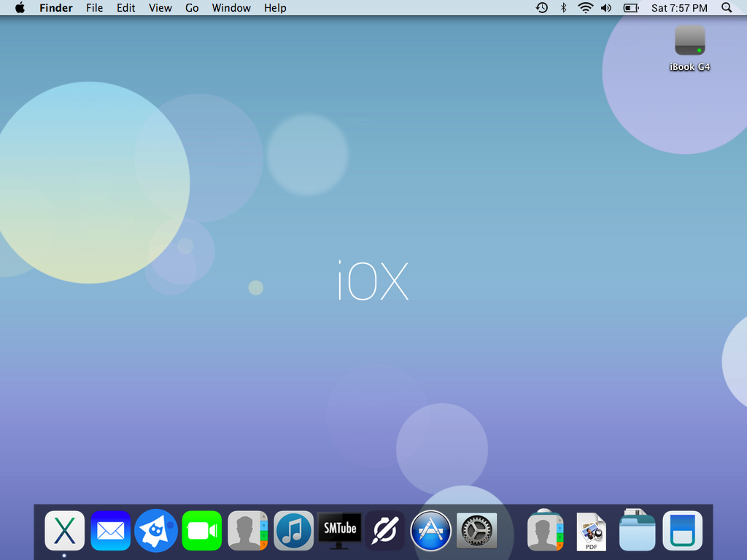Image resolution: width=747 pixels, height=560 pixels.
Task: Open System Preferences gear icon
Action: (476, 531)
